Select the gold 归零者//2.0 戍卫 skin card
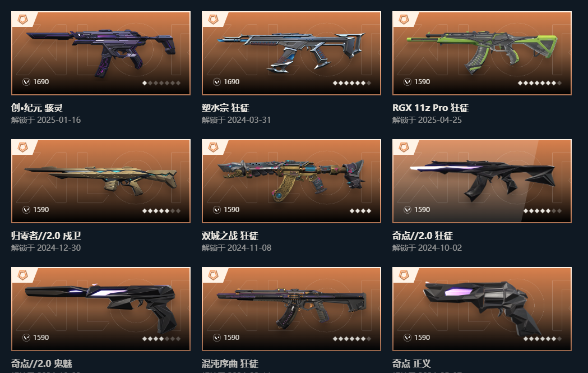Viewport: 588px width, 373px height. (x=101, y=181)
